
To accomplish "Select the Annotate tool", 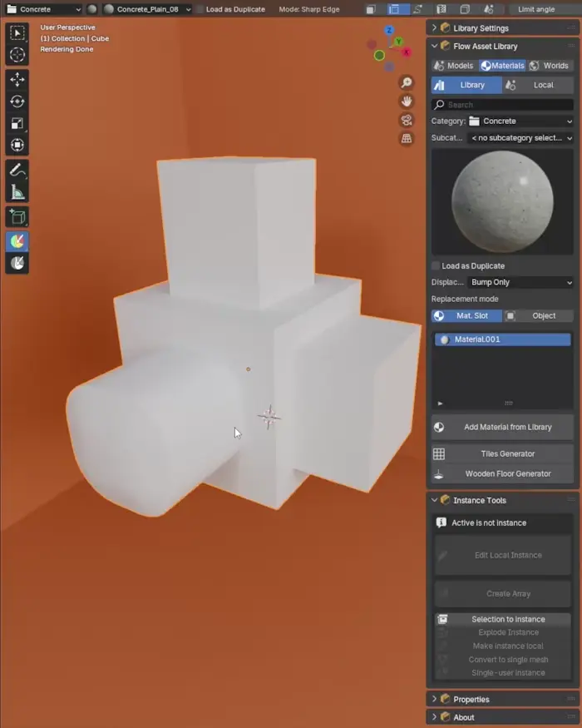I will pyautogui.click(x=17, y=170).
